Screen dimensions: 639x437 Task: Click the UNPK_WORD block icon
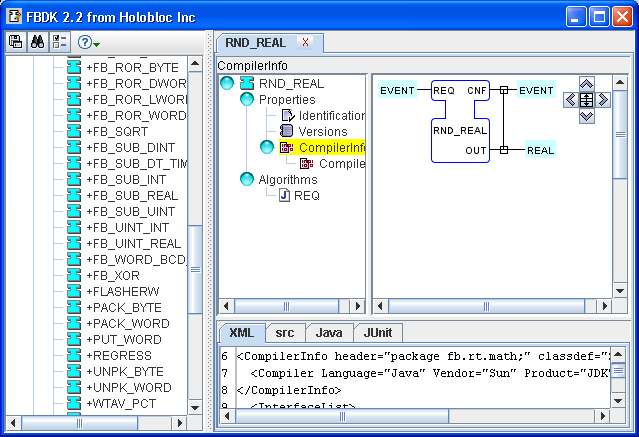74,387
